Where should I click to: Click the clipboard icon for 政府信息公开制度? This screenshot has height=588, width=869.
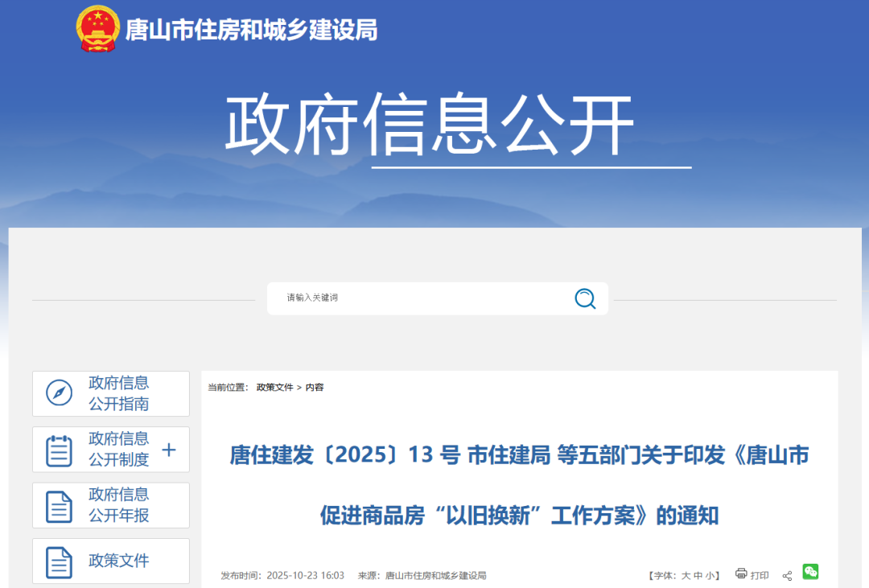(x=59, y=450)
